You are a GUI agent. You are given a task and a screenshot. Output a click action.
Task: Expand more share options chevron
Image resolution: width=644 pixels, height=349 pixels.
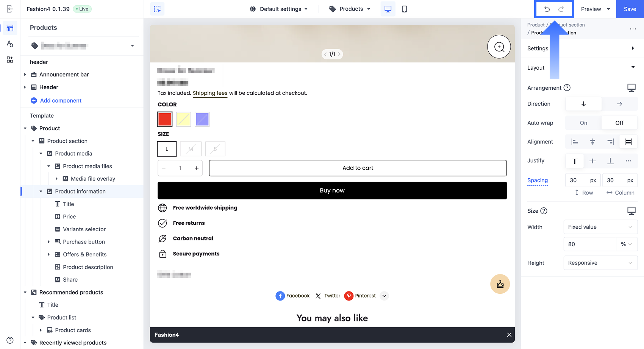(x=384, y=296)
